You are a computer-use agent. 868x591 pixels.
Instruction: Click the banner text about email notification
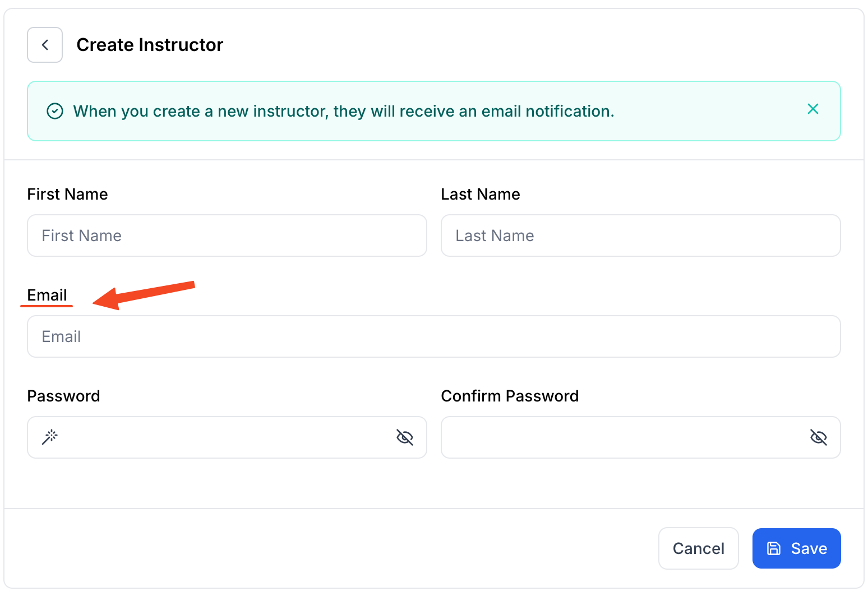(x=344, y=111)
